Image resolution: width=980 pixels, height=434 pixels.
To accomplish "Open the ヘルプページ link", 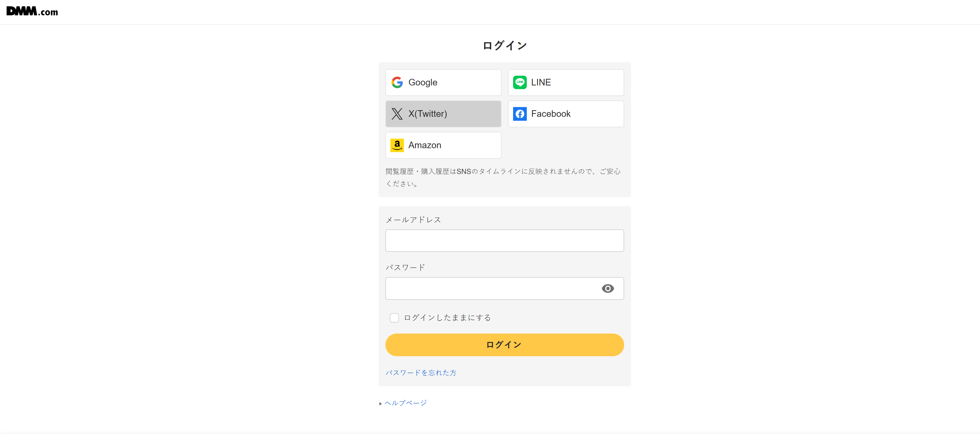I will (x=405, y=403).
